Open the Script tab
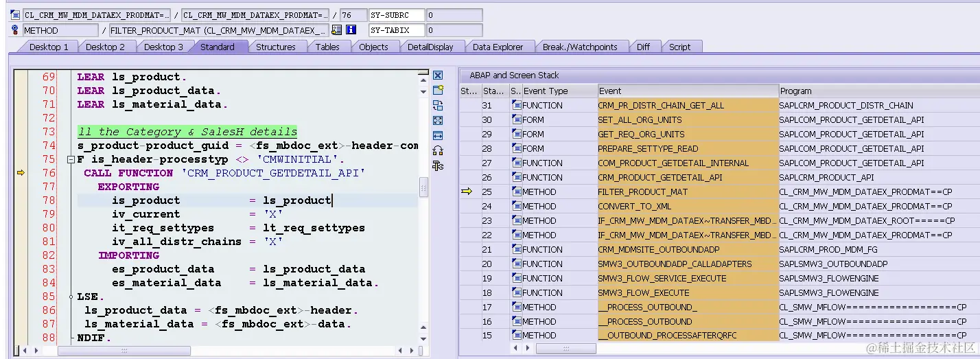Screen dimensions: 980x359 pos(679,47)
